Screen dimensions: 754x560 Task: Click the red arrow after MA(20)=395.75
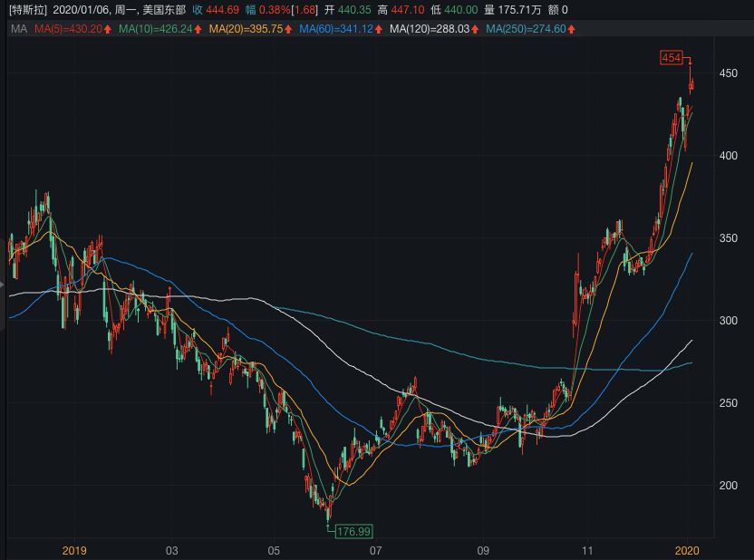coord(286,29)
